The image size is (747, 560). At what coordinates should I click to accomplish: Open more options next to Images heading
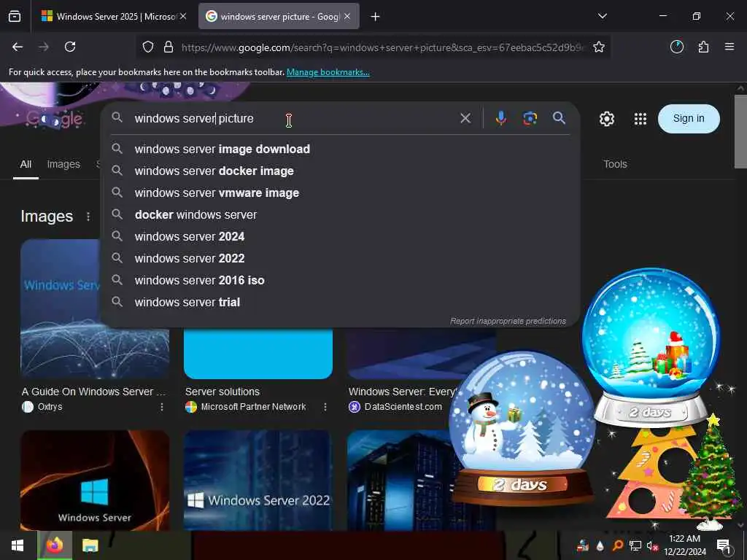click(x=88, y=217)
